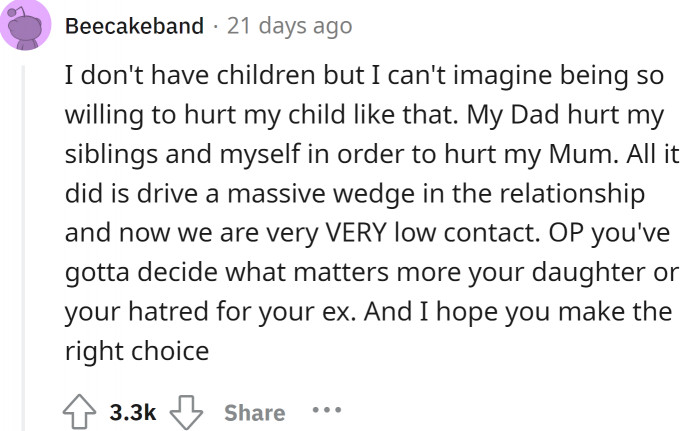Image resolution: width=700 pixels, height=431 pixels.
Task: Click the word "siblings" in the comment
Action: tap(111, 154)
